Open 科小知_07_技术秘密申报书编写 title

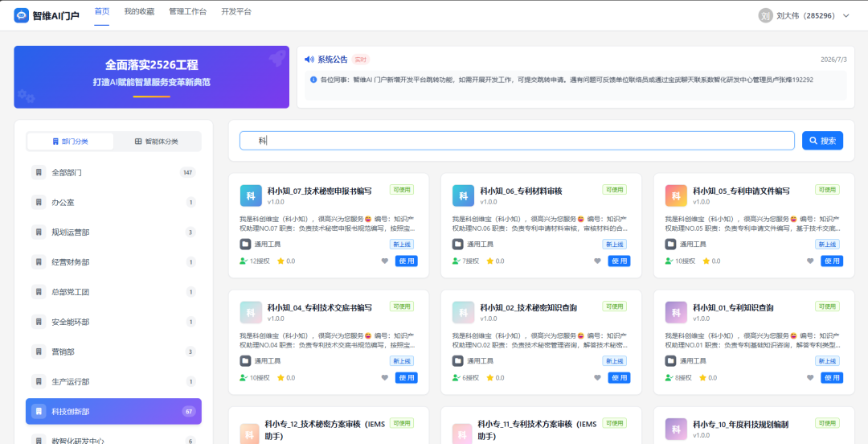319,191
